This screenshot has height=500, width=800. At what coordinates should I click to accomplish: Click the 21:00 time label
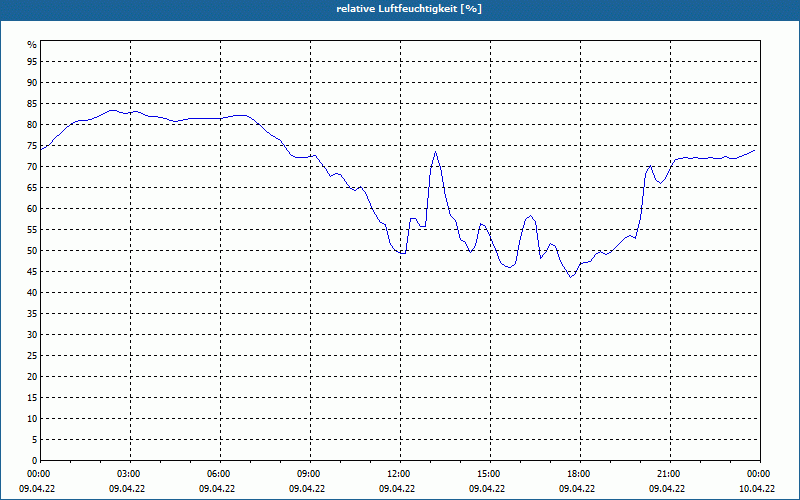pos(670,474)
